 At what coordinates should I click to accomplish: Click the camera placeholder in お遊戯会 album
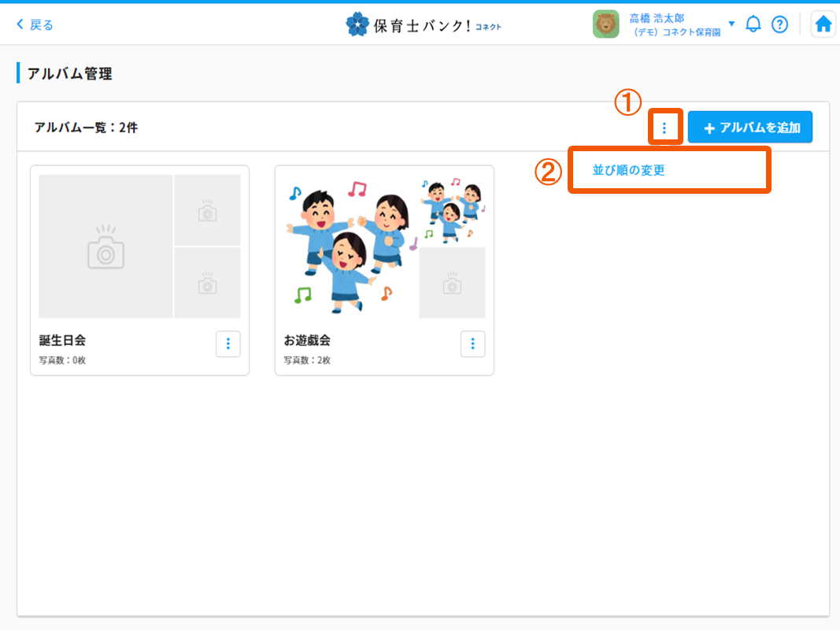coord(452,283)
